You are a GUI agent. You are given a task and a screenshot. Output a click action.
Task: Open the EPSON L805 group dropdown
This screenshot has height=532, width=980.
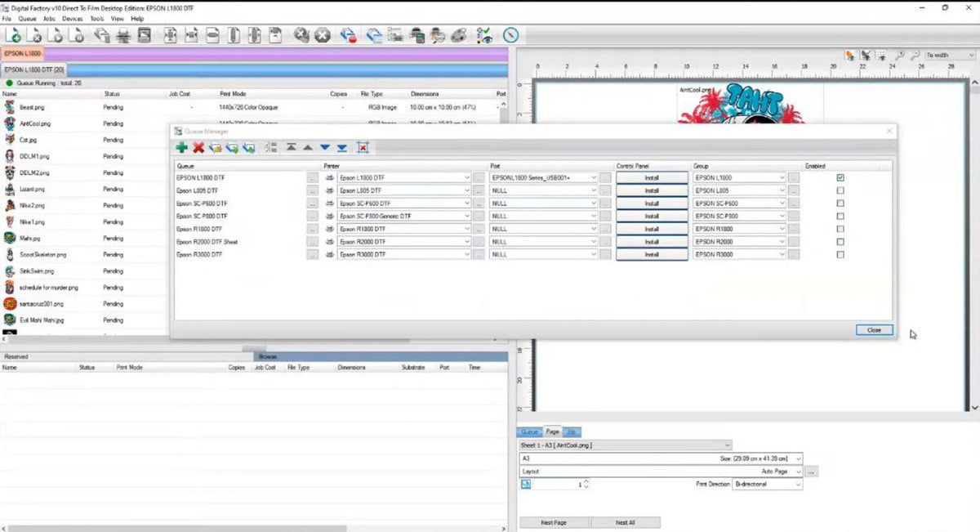(x=739, y=190)
